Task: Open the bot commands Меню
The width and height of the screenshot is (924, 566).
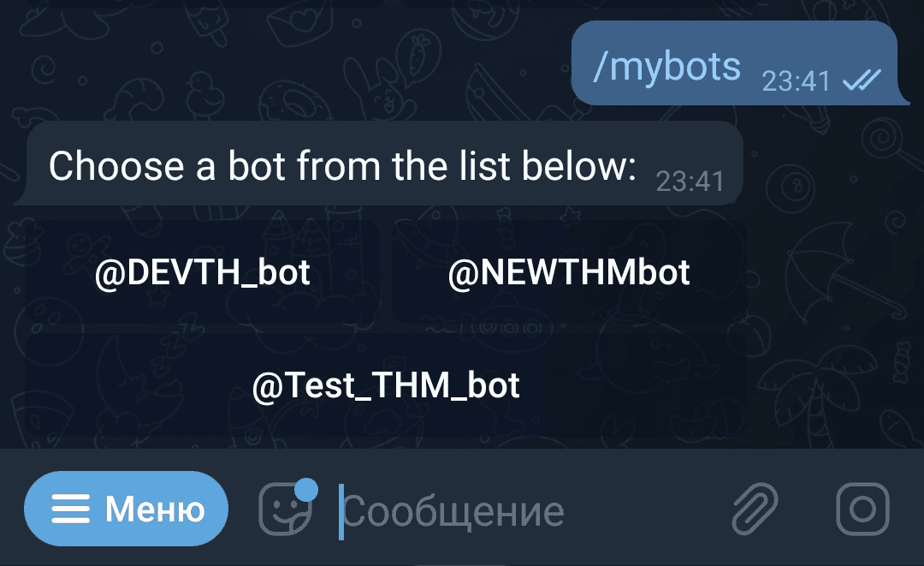Action: pyautogui.click(x=126, y=508)
